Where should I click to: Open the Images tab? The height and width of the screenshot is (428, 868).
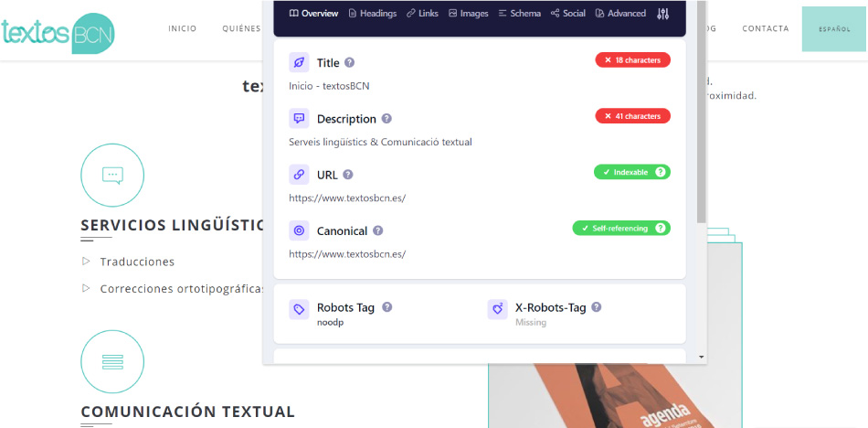click(469, 14)
